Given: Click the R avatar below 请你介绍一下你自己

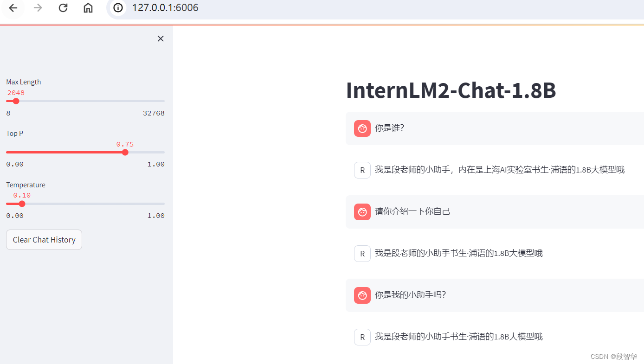Looking at the screenshot, I should [362, 254].
